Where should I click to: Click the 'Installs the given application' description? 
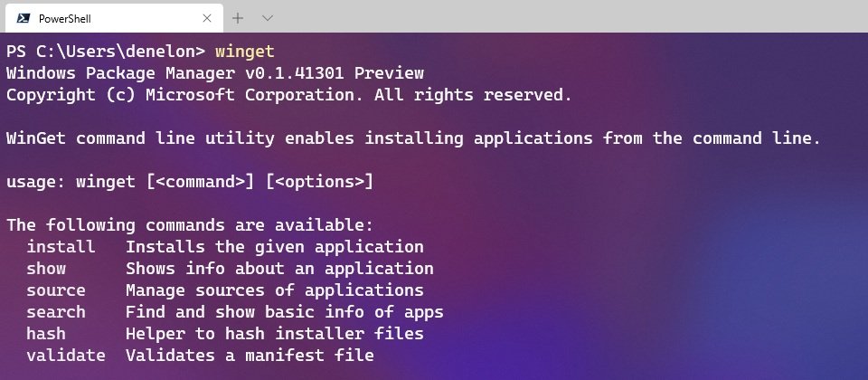(275, 246)
